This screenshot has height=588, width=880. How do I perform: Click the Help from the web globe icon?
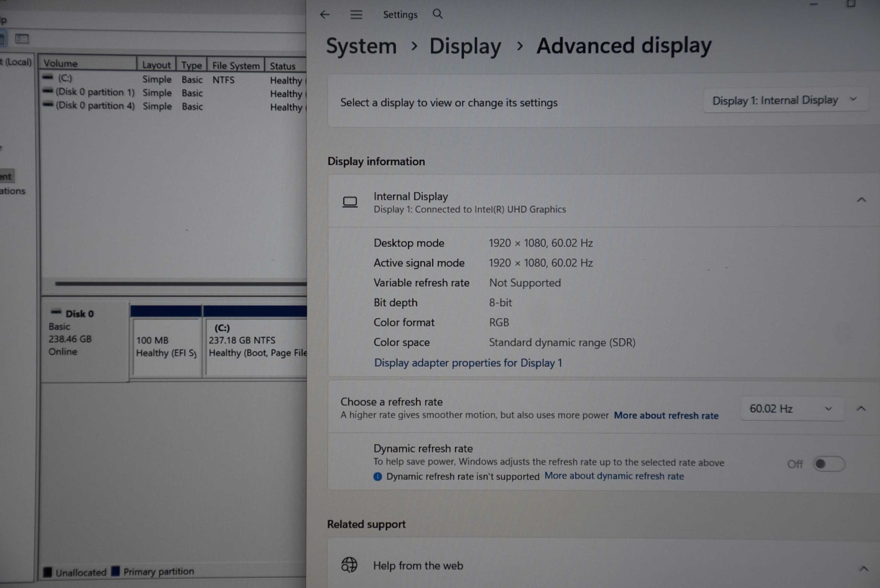tap(349, 564)
